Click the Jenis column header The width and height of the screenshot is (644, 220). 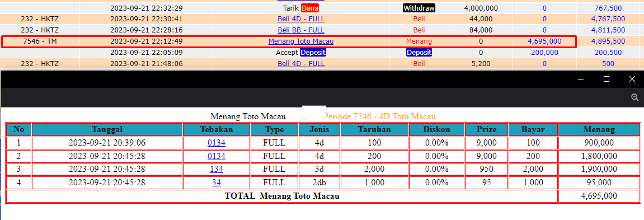pos(319,129)
